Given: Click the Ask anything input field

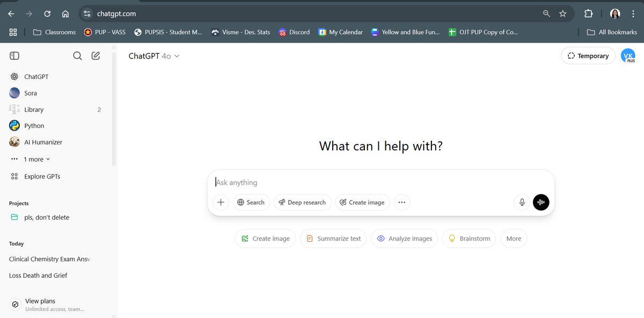Looking at the screenshot, I should tap(380, 183).
